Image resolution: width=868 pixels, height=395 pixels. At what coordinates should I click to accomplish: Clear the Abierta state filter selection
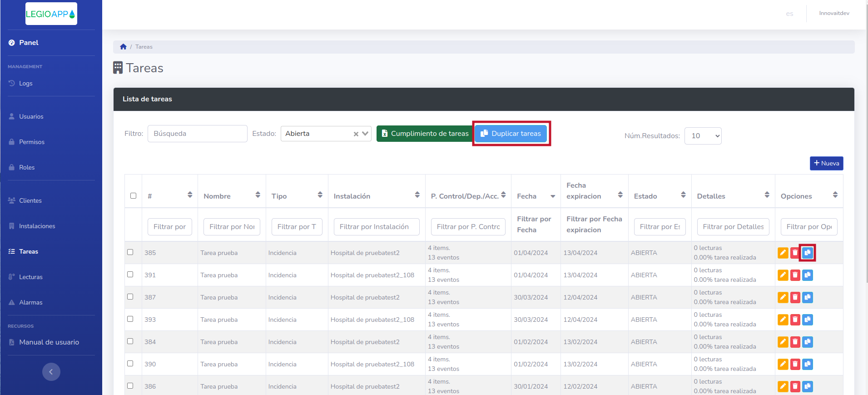tap(356, 134)
